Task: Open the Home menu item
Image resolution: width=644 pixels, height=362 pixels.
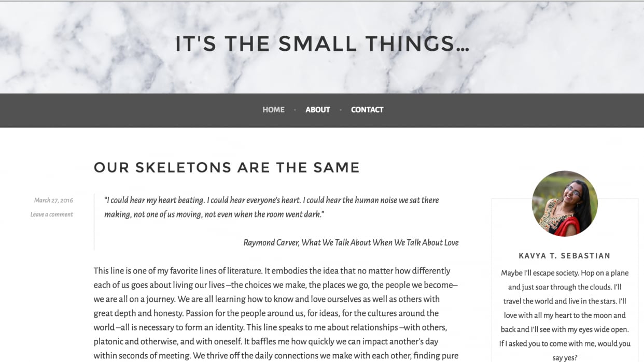Action: 273,110
